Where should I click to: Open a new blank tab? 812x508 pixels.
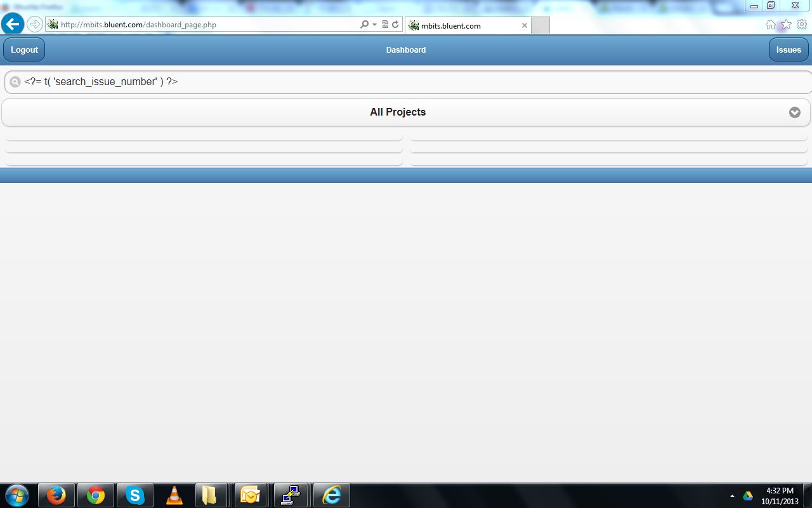coord(540,25)
